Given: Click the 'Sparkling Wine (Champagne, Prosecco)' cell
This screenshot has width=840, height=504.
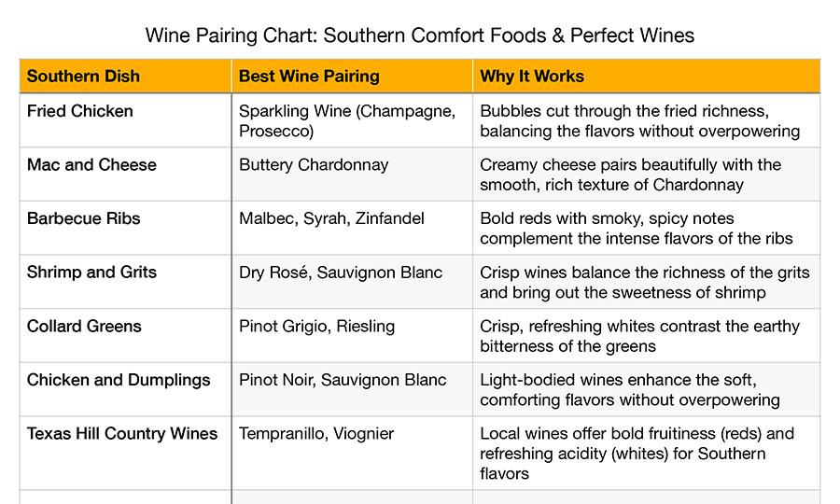Looking at the screenshot, I should (x=352, y=120).
